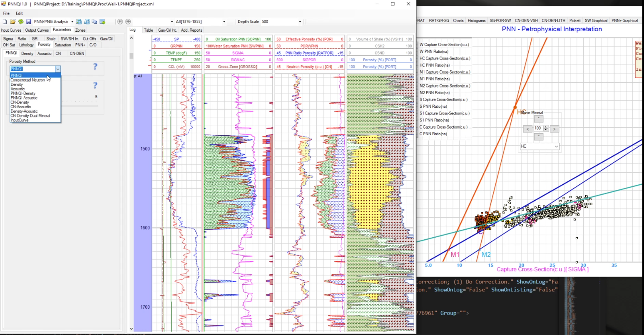This screenshot has height=335, width=644.
Task: Open the Cut-Offs tab
Action: [x=90, y=39]
